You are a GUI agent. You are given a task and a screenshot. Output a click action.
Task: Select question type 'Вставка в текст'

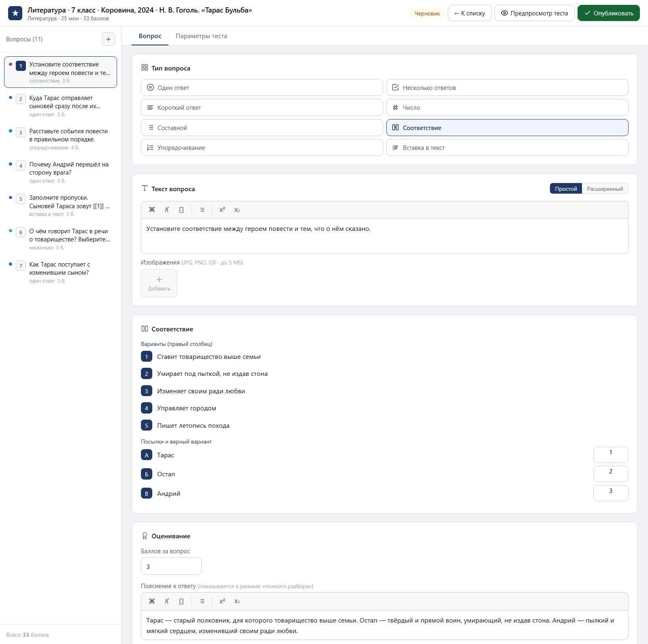pyautogui.click(x=507, y=147)
